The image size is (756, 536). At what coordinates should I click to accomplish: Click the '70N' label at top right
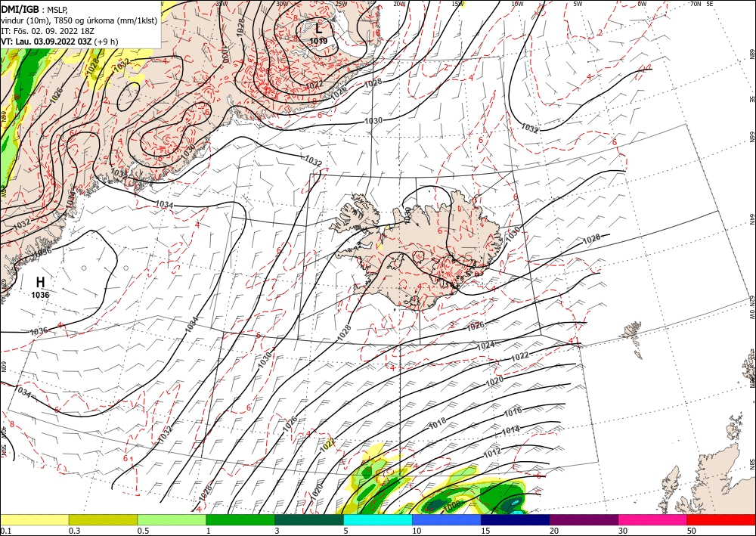pos(696,4)
